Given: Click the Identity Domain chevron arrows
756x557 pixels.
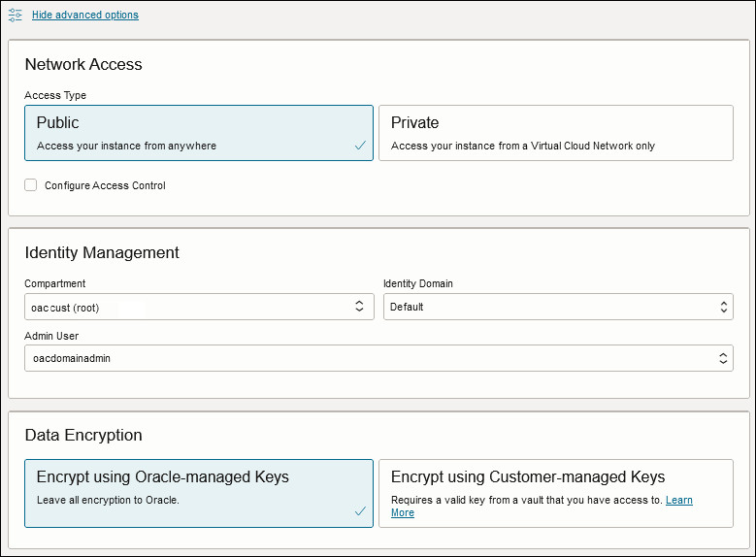Looking at the screenshot, I should pos(724,307).
